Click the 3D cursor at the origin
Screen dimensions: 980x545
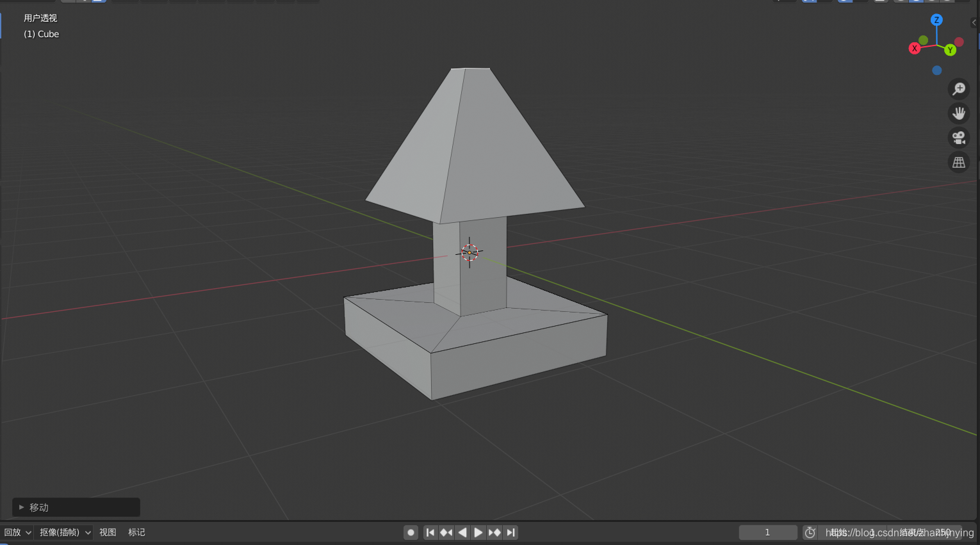(470, 252)
